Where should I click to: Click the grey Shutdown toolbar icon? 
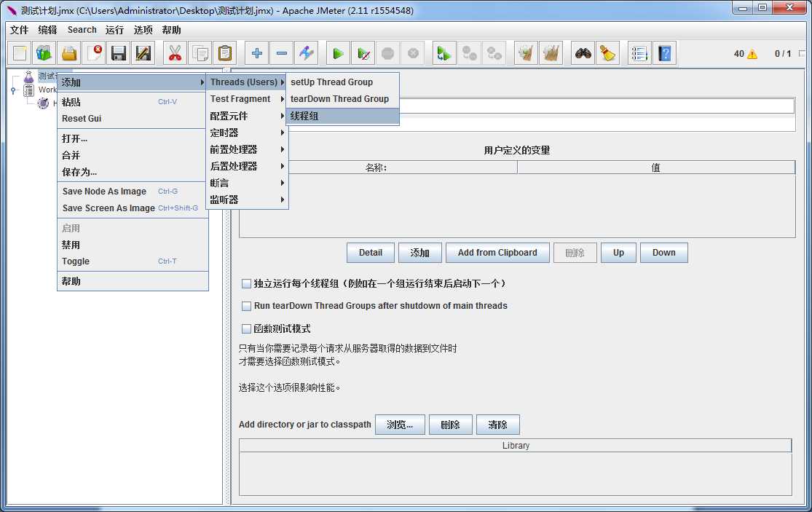[413, 53]
